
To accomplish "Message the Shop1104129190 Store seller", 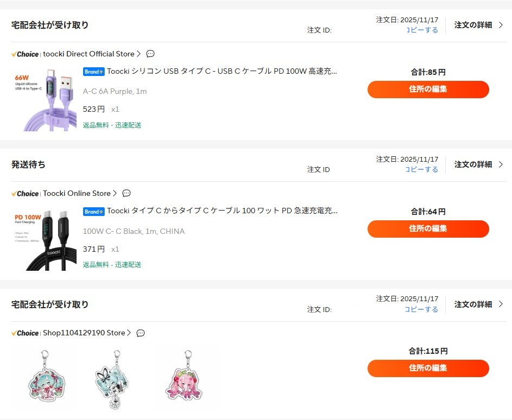I will [x=141, y=333].
